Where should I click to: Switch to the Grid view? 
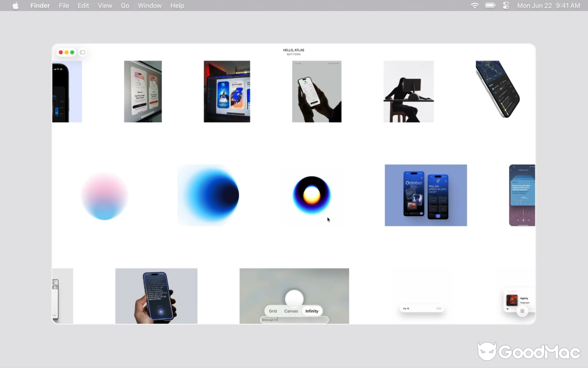(x=273, y=311)
